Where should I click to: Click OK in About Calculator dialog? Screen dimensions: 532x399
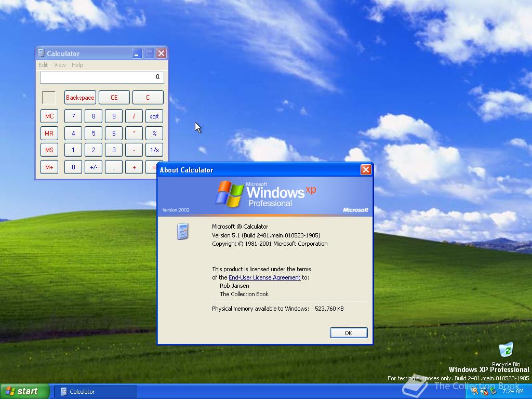pos(349,333)
